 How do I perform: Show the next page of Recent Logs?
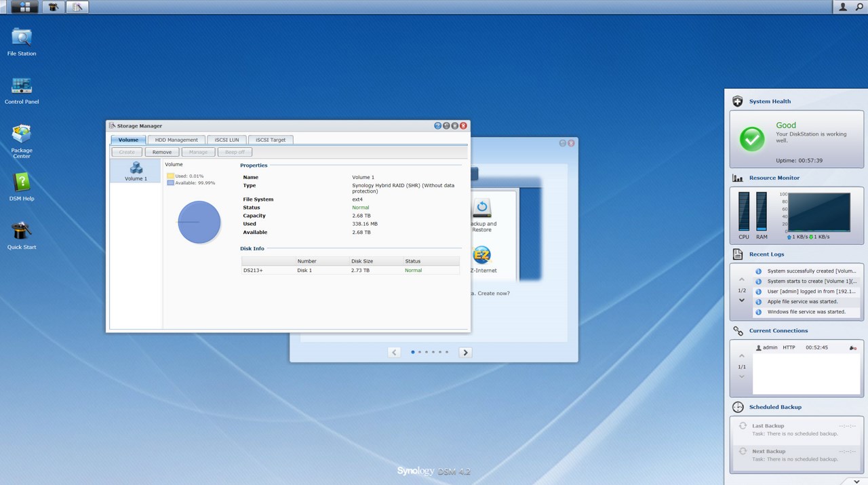click(x=742, y=300)
